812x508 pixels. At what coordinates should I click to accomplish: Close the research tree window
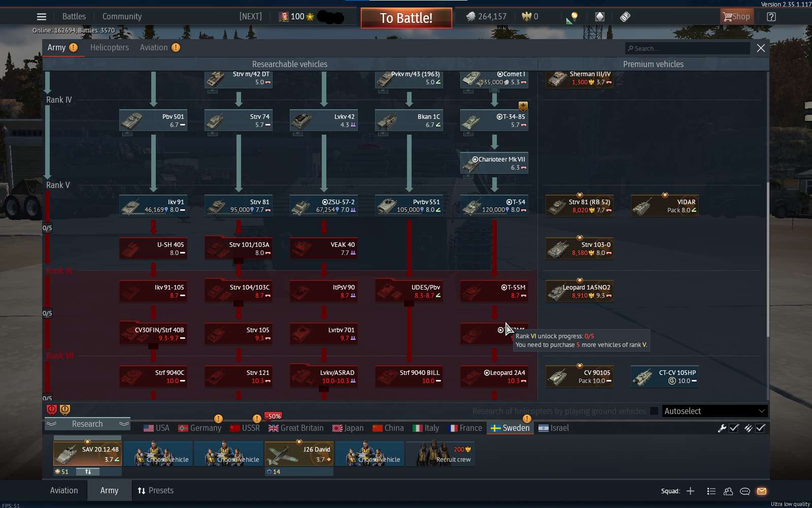click(x=761, y=48)
